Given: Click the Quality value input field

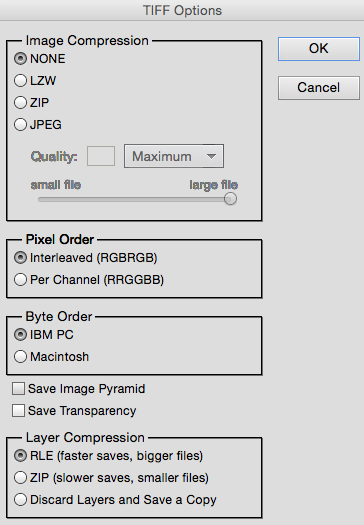Looking at the screenshot, I should coord(101,156).
